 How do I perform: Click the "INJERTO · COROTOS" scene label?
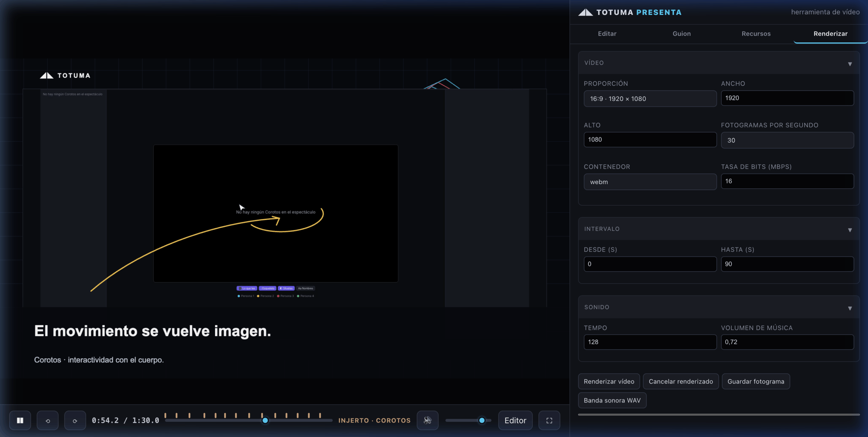(x=374, y=420)
